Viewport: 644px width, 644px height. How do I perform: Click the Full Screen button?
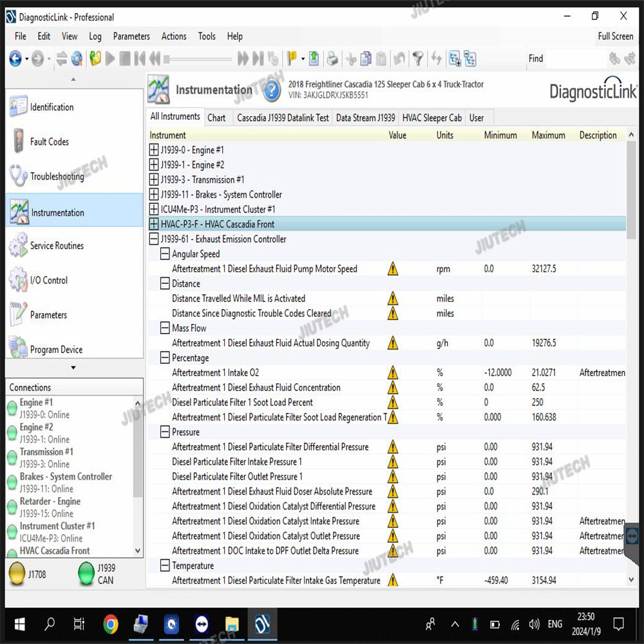click(615, 36)
